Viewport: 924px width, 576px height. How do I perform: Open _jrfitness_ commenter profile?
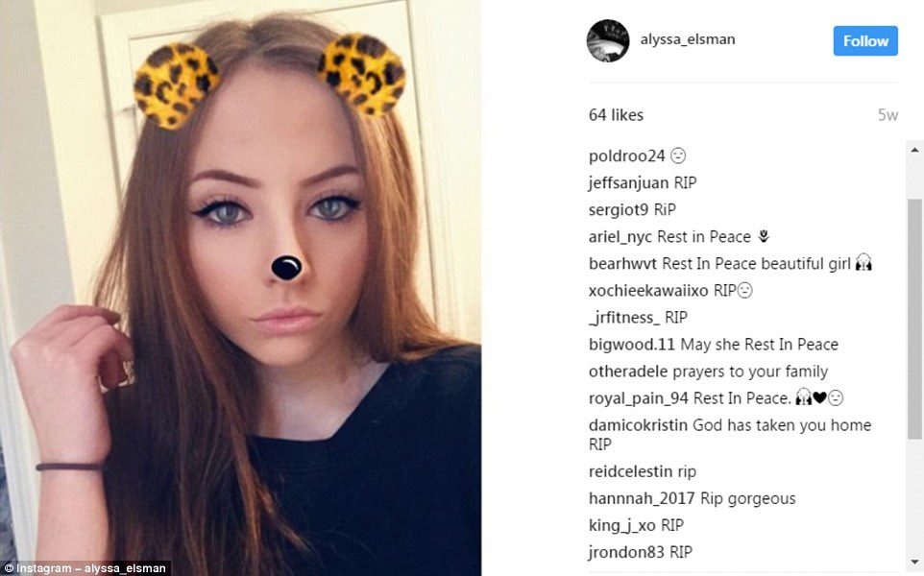pyautogui.click(x=624, y=318)
